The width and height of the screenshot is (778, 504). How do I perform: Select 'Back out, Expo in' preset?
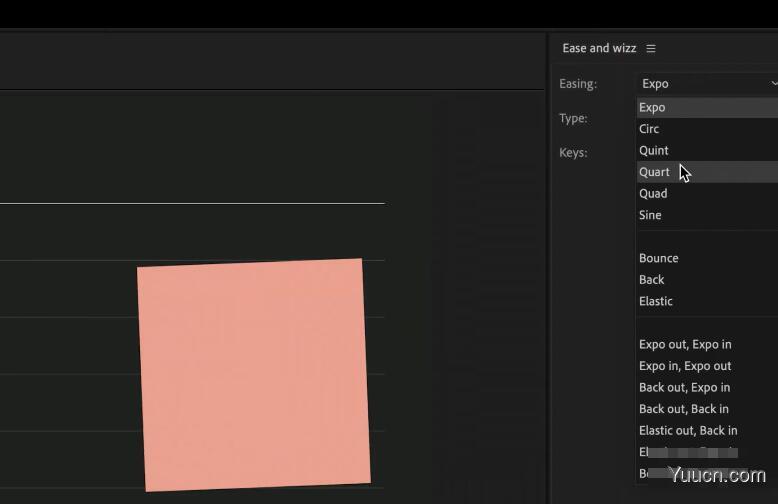[707, 387]
